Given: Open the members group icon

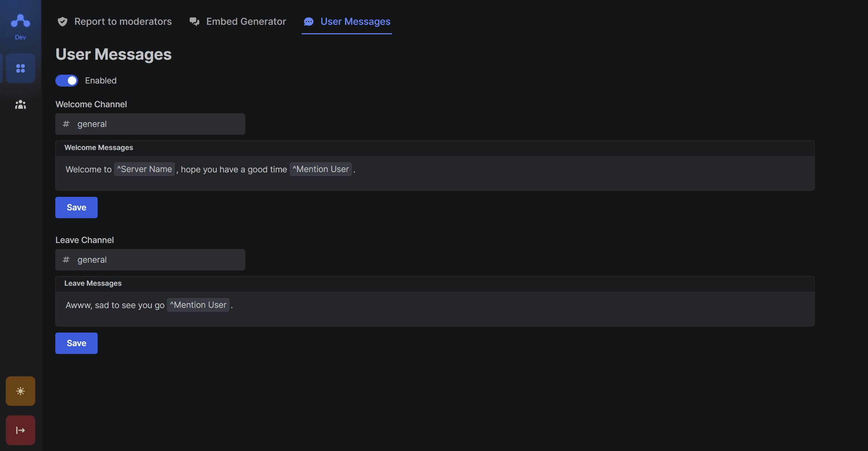Looking at the screenshot, I should [x=20, y=105].
